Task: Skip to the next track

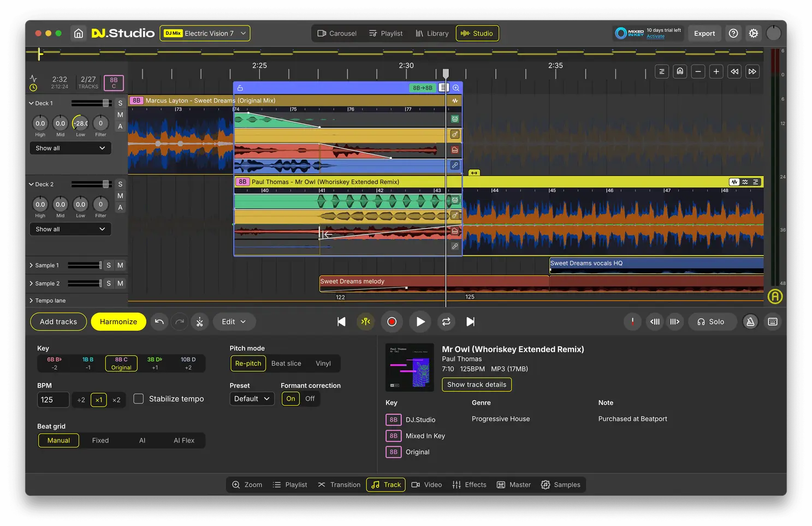Action: pos(470,322)
